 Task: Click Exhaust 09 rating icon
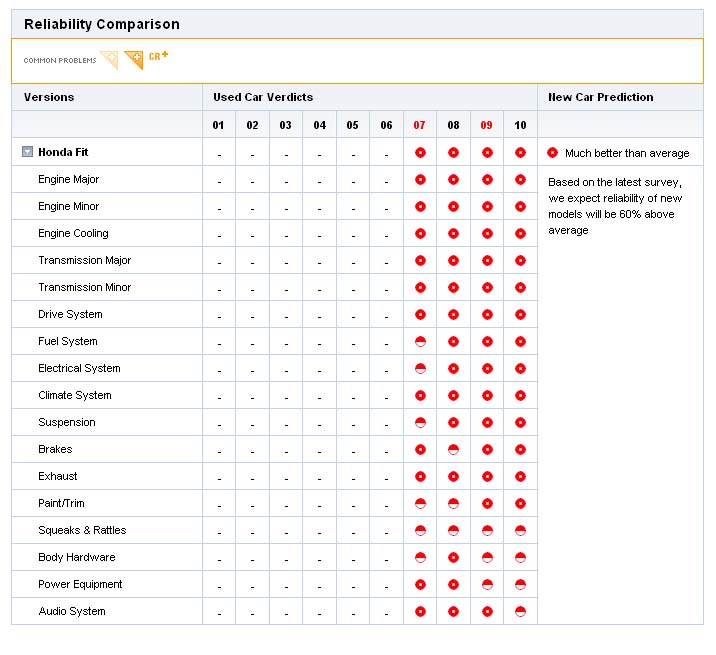tap(487, 476)
